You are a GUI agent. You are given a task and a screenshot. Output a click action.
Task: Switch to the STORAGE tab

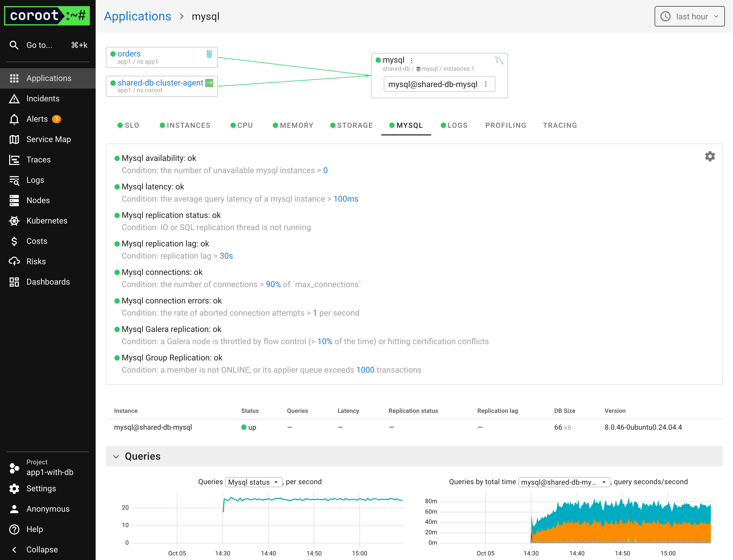point(351,125)
